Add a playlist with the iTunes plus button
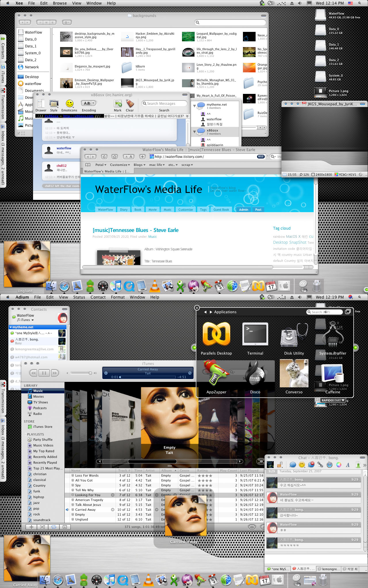Screen dimensions: 368x588 click(x=31, y=527)
